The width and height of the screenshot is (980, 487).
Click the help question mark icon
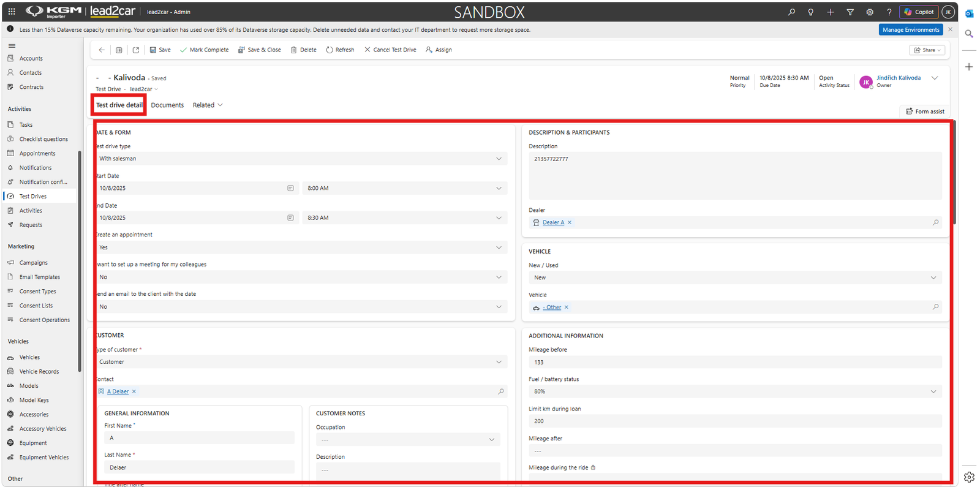tap(889, 12)
